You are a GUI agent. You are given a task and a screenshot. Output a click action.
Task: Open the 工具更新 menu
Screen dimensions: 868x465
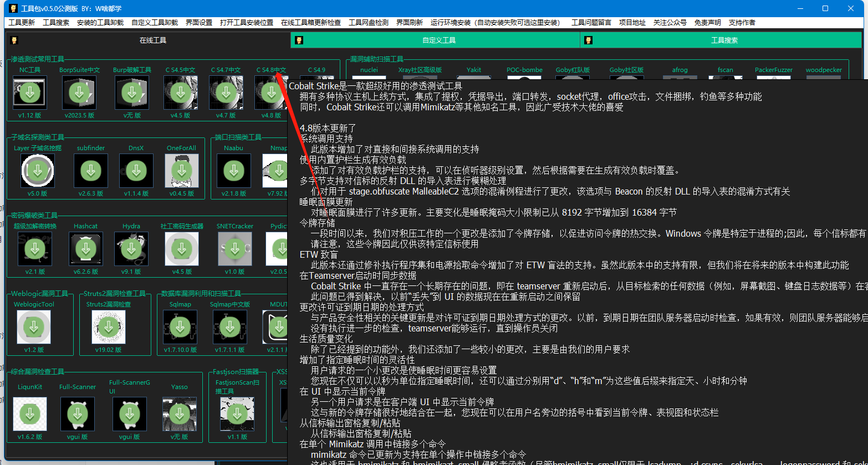coord(22,23)
